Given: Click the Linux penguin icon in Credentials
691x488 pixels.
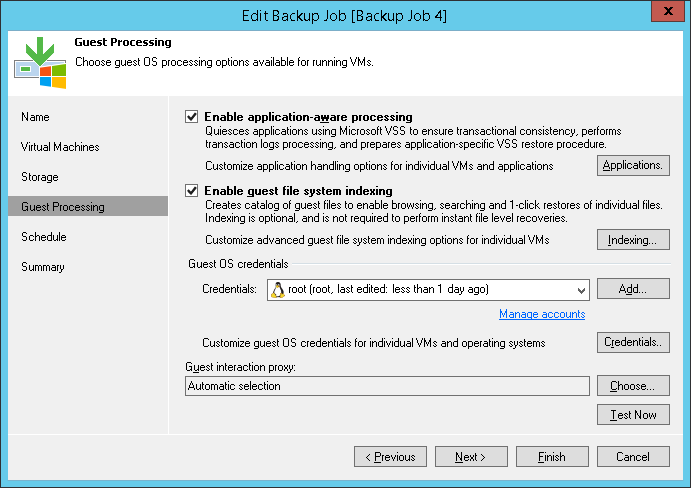Looking at the screenshot, I should click(279, 289).
